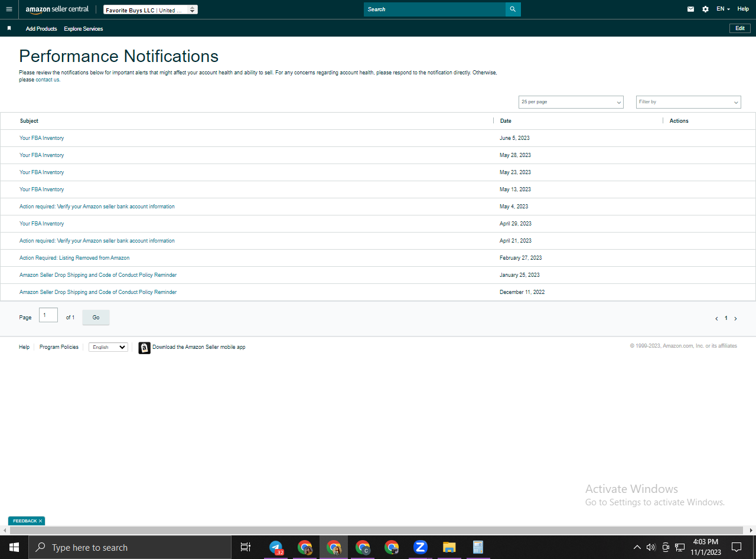
Task: Click the bookmark flag icon
Action: tap(9, 28)
